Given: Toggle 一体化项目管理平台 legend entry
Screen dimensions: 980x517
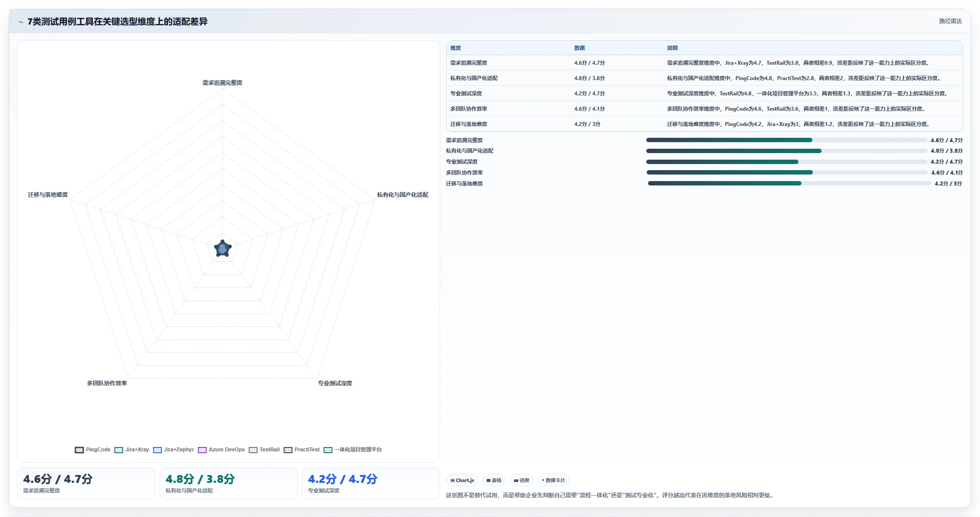Looking at the screenshot, I should click(353, 450).
